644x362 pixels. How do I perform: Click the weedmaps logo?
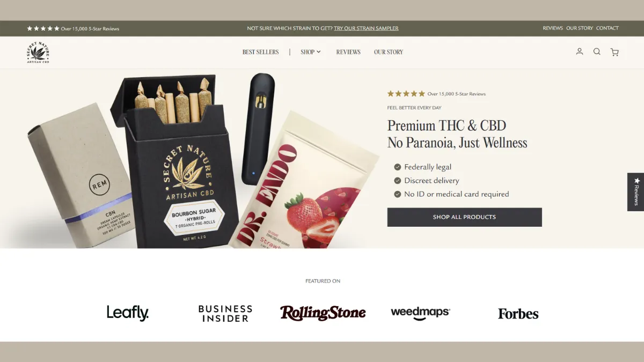420,313
